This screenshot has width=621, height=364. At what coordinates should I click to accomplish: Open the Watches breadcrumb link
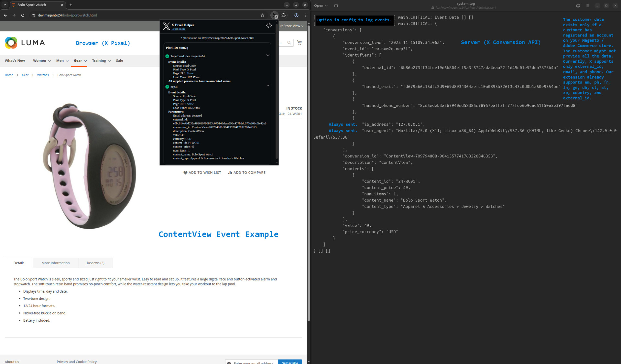(x=43, y=75)
